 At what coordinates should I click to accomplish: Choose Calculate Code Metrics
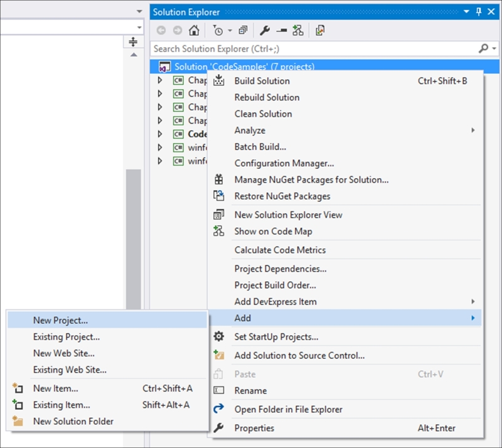(345, 250)
